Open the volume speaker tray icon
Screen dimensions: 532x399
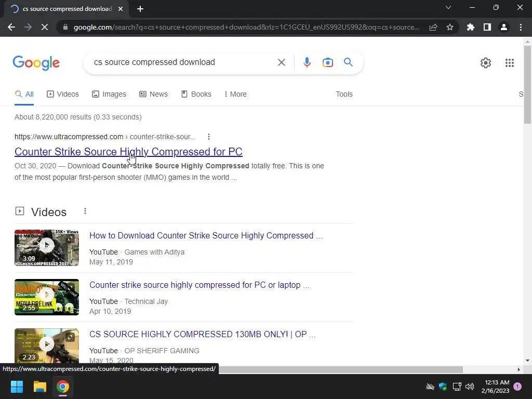(x=470, y=387)
